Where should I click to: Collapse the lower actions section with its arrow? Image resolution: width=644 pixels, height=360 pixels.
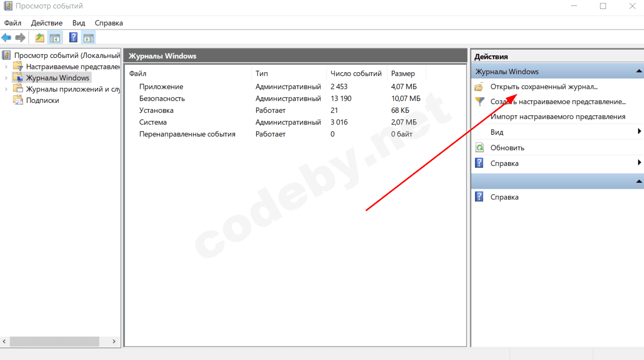639,181
